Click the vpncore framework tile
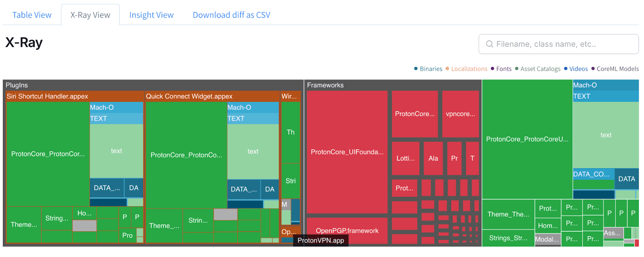The image size is (644, 257). [460, 114]
